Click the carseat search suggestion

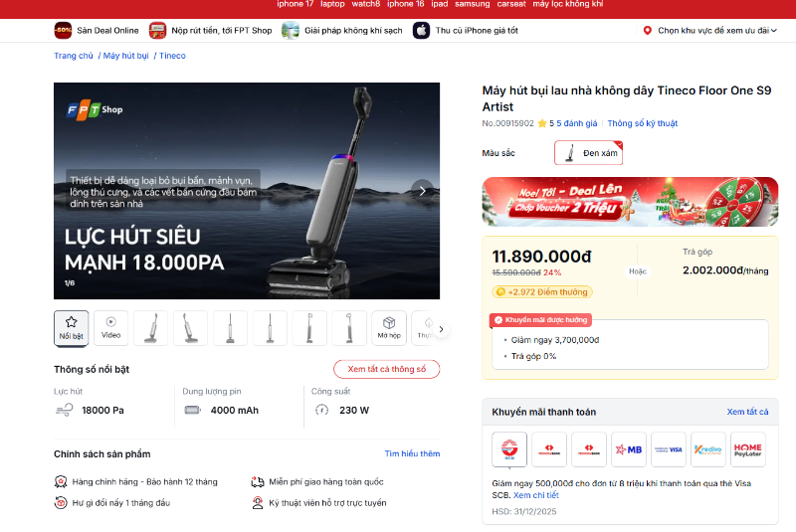[511, 4]
